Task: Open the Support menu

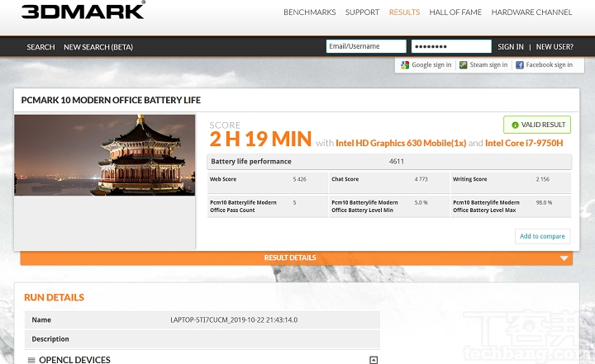Action: pyautogui.click(x=362, y=12)
